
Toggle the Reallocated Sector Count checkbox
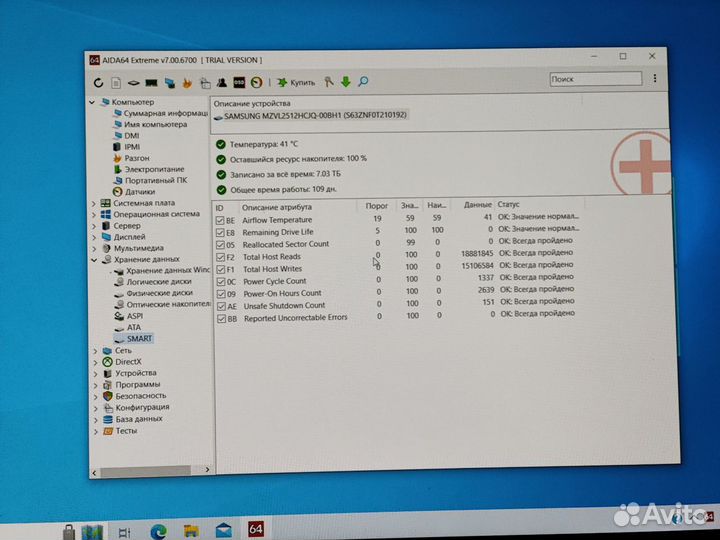220,245
